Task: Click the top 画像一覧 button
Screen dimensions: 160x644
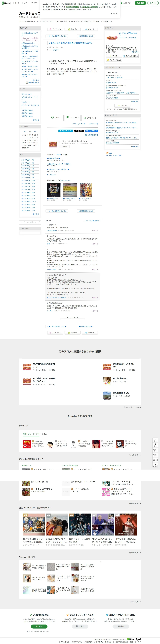Action: (90, 29)
